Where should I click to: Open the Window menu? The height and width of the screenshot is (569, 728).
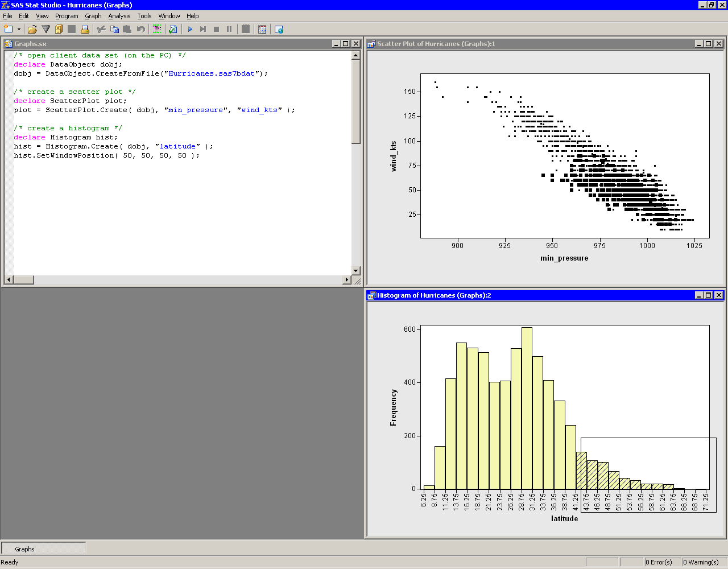(169, 16)
